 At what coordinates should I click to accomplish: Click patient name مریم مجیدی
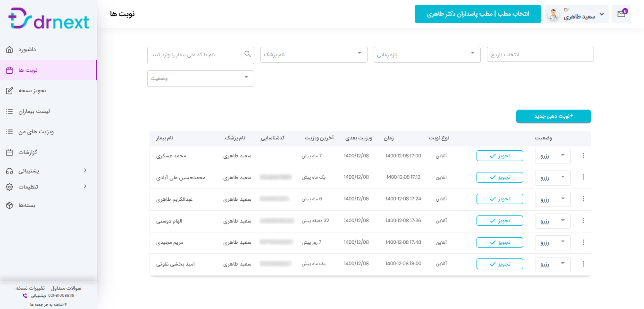coord(169,242)
